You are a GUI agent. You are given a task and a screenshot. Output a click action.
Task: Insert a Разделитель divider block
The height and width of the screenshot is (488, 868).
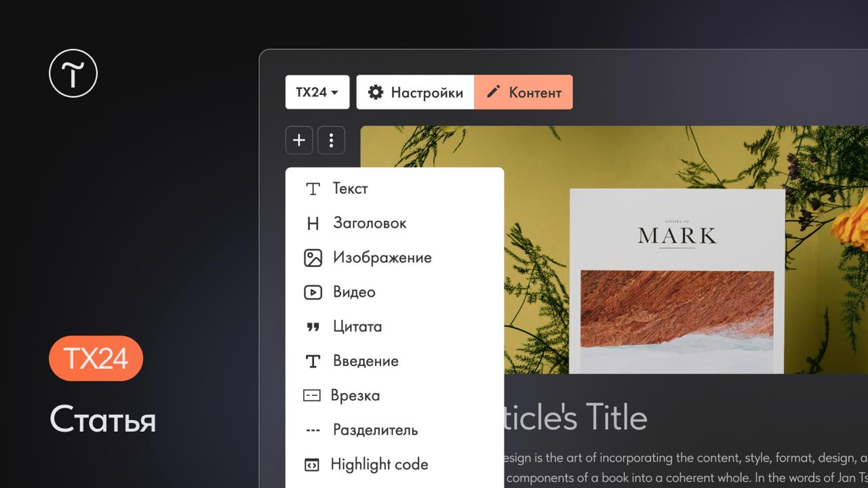click(x=395, y=430)
